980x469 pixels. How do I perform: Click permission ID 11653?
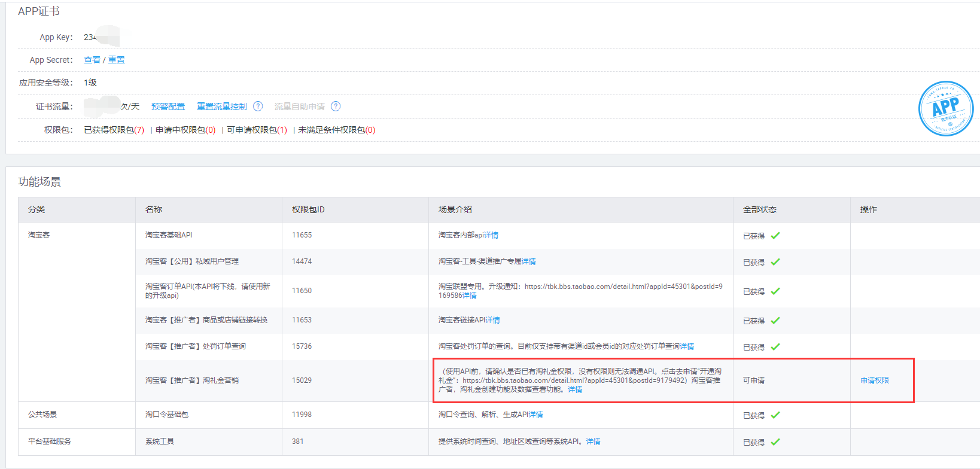302,320
